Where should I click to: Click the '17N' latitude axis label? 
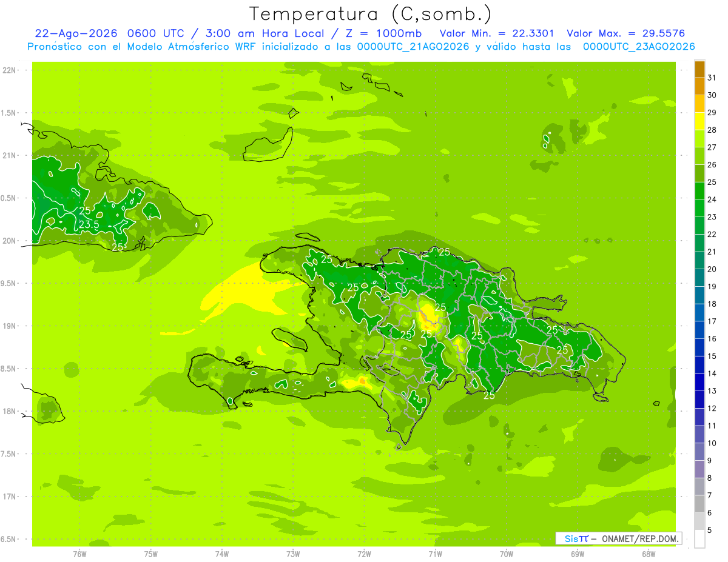point(8,497)
